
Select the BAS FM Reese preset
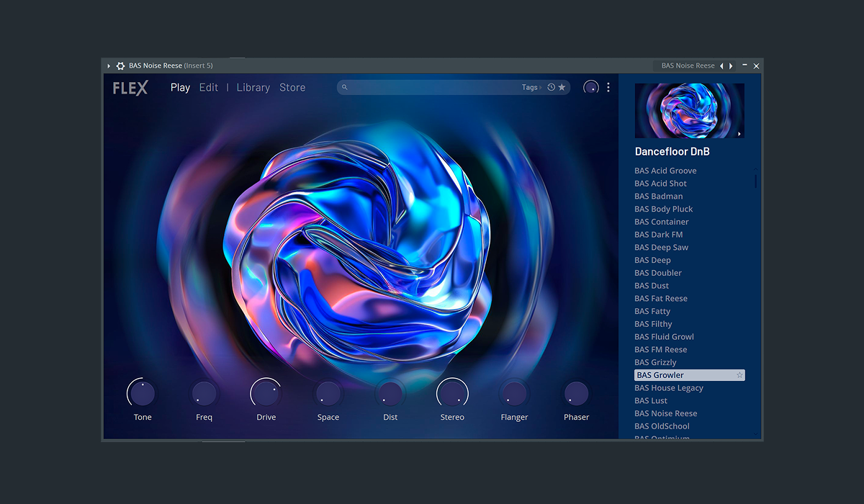pyautogui.click(x=661, y=350)
